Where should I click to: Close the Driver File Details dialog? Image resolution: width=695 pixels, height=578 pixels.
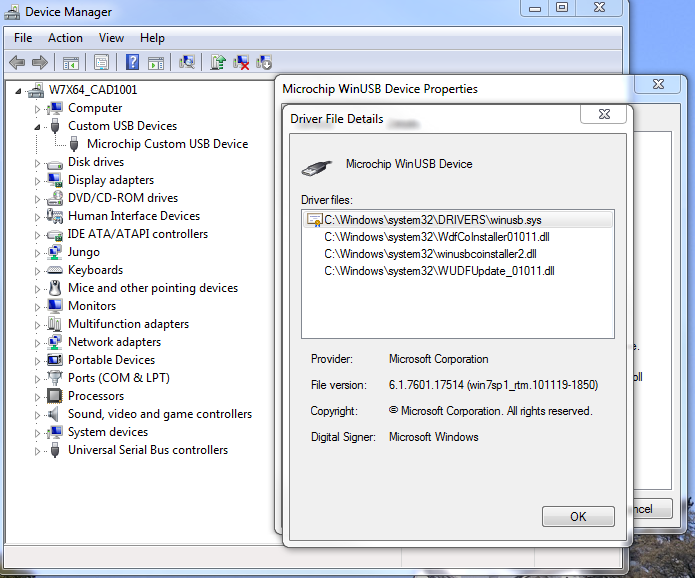(604, 114)
